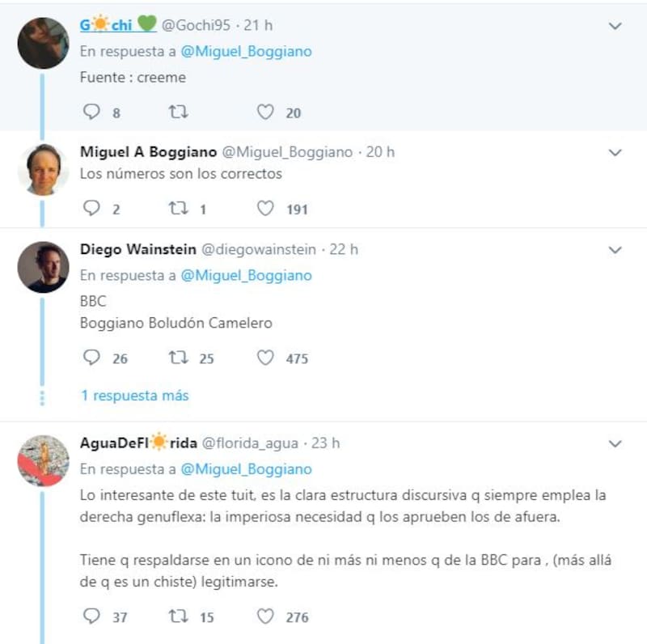Retweet Diego Wainstein's tweet with 25 retweets
The width and height of the screenshot is (647, 644).
[x=178, y=358]
